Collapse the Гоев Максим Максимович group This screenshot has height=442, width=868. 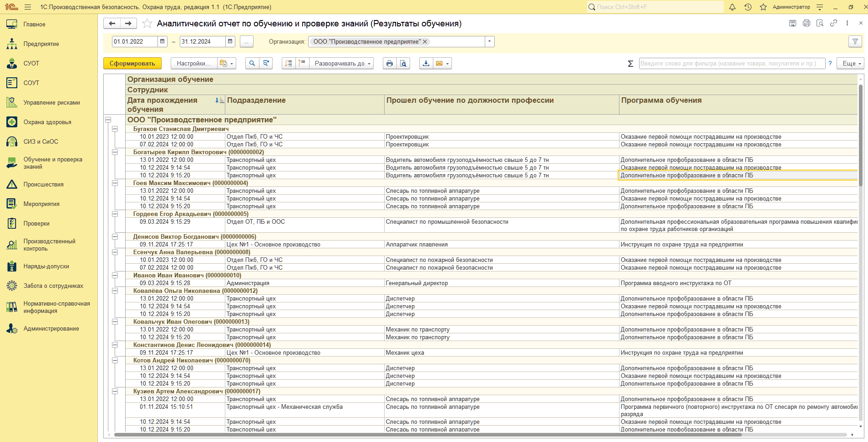(x=115, y=183)
